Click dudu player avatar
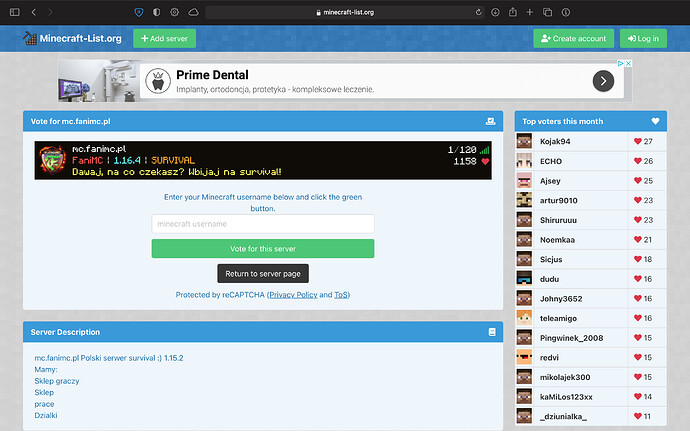The width and height of the screenshot is (690, 431). coord(524,279)
